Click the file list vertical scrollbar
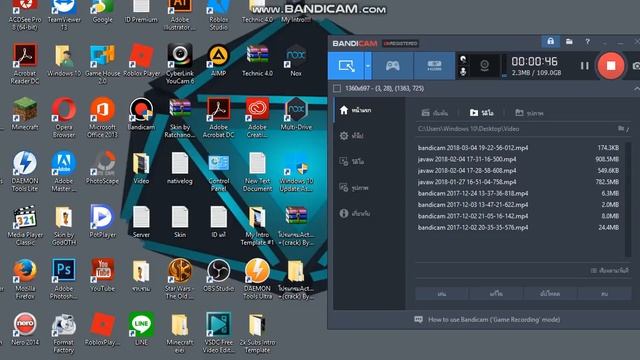This screenshot has height=360, width=640. click(628, 199)
